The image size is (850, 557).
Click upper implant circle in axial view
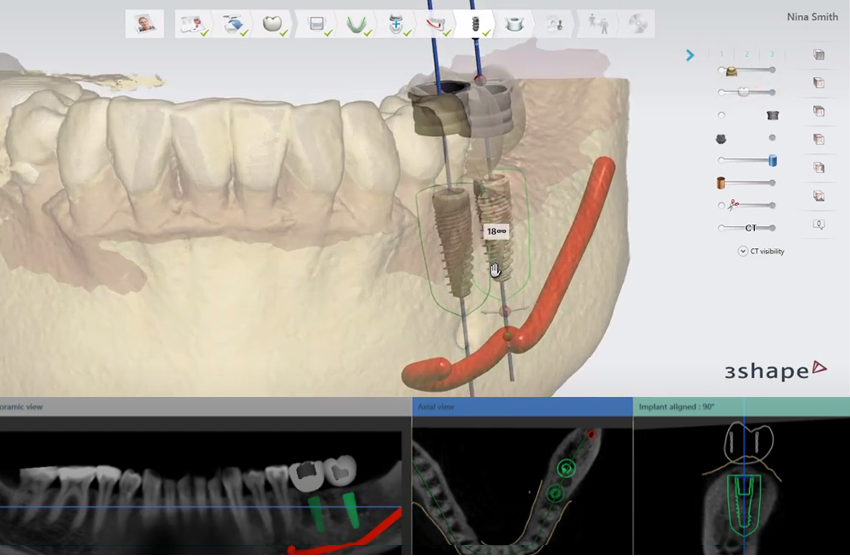point(566,468)
